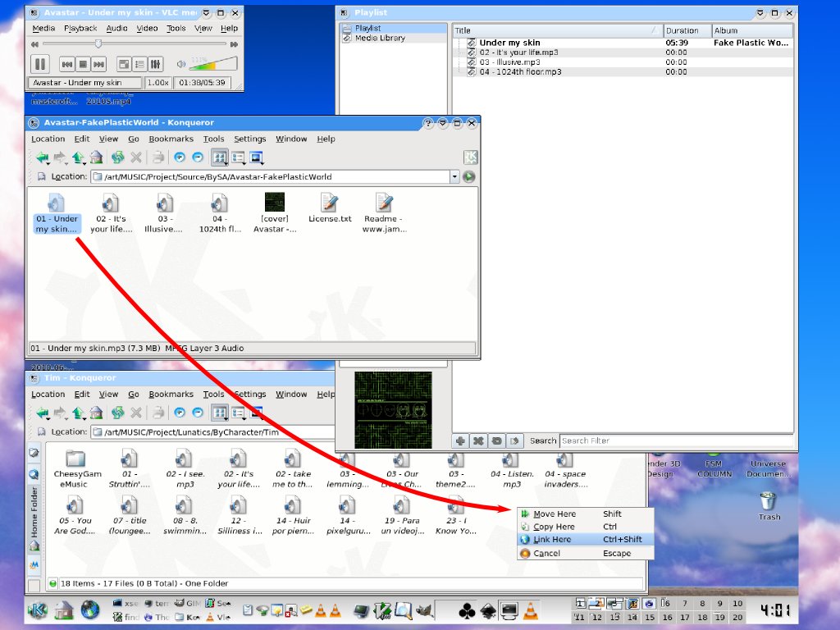
Task: Choose Link Here from drop menu
Action: click(586, 540)
